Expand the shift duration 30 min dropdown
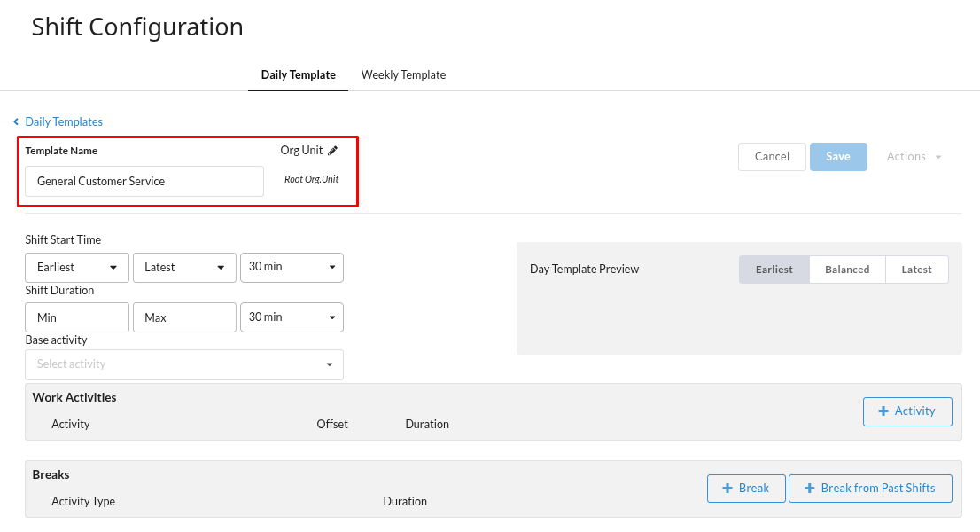 pos(292,317)
